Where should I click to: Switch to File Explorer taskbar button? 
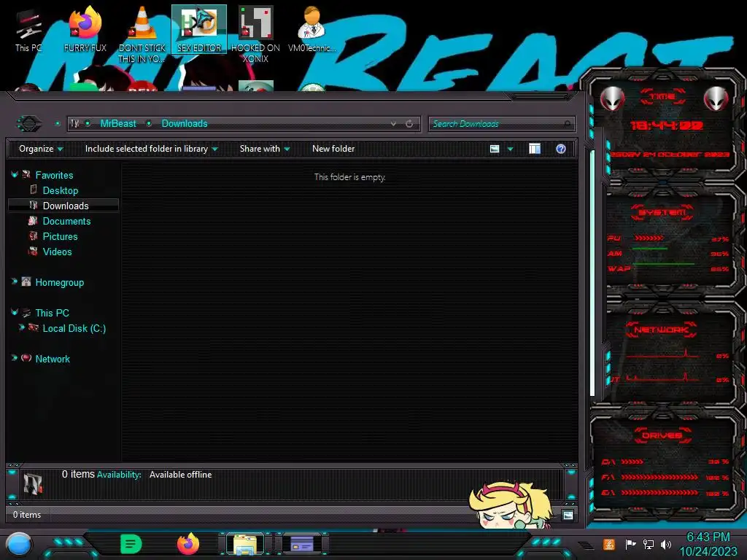pos(245,544)
